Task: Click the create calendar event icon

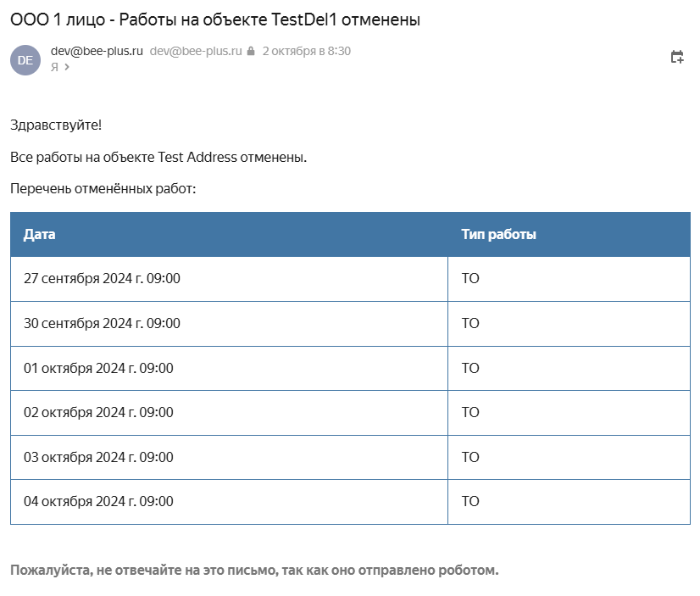Action: [677, 58]
